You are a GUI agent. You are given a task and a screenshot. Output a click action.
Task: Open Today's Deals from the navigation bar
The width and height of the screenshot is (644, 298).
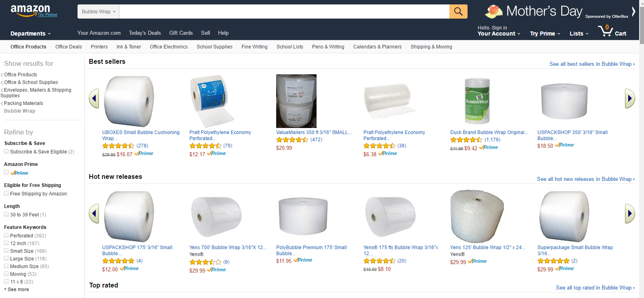click(x=145, y=33)
